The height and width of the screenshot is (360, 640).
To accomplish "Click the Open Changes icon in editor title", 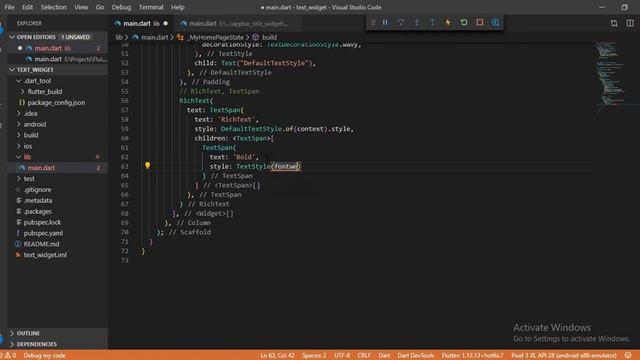I will pyautogui.click(x=614, y=23).
